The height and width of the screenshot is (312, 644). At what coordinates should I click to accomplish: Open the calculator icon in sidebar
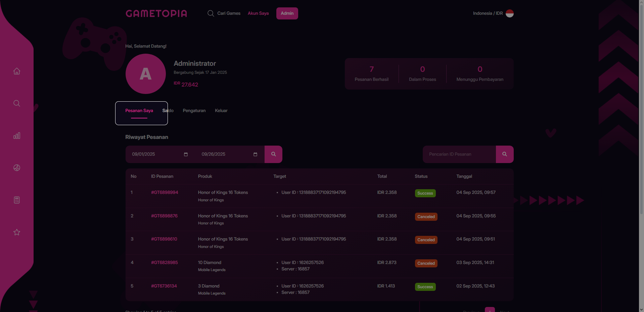17,200
